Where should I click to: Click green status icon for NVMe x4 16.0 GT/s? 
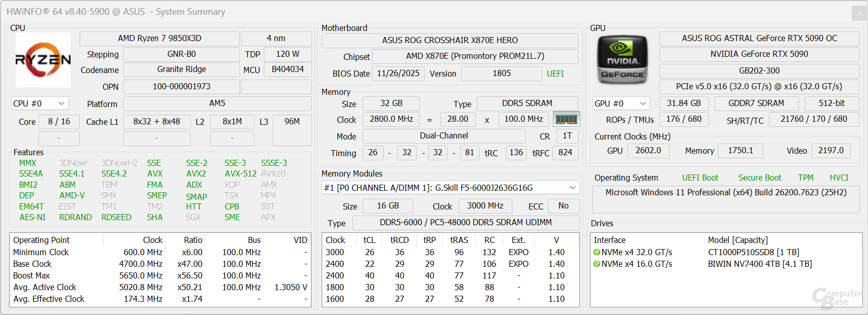click(x=597, y=264)
